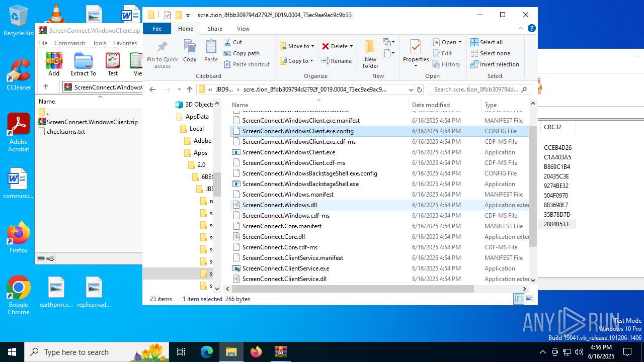Switch to Large icons view layout
This screenshot has height=362, width=644.
coord(529,299)
